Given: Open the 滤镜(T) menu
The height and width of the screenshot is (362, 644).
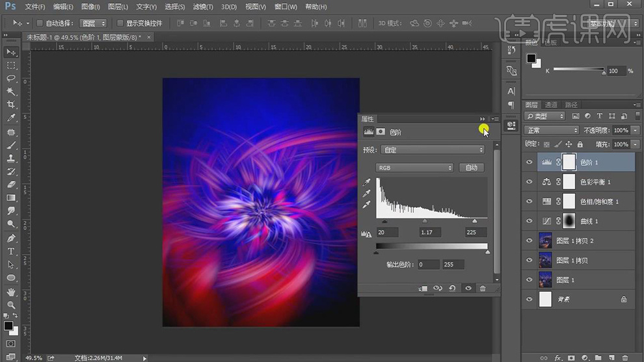Looking at the screenshot, I should [x=203, y=6].
